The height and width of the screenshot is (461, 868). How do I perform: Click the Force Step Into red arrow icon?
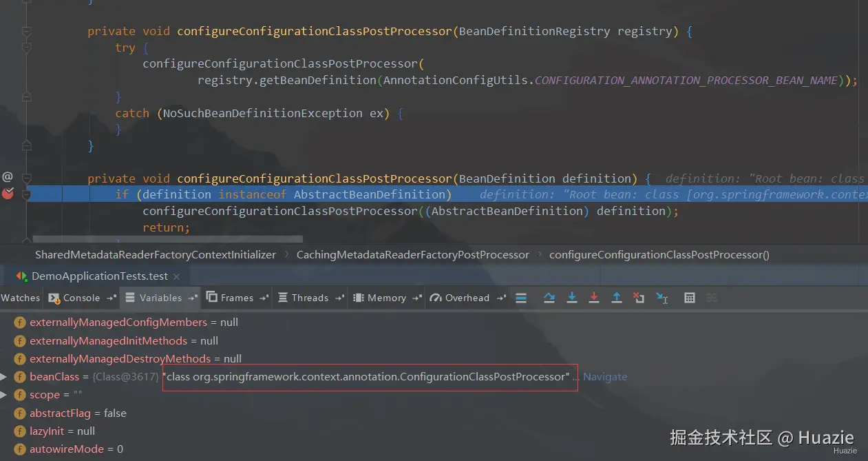pos(594,298)
